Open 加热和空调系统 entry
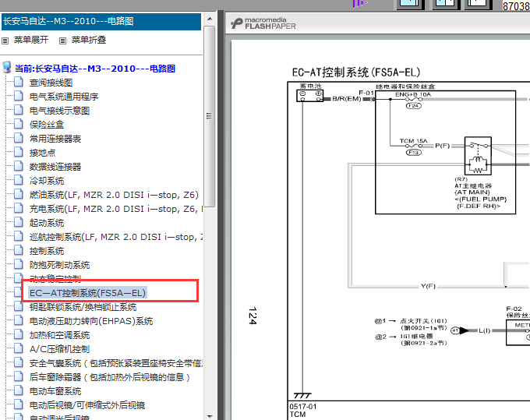530x420 pixels. [x=59, y=335]
